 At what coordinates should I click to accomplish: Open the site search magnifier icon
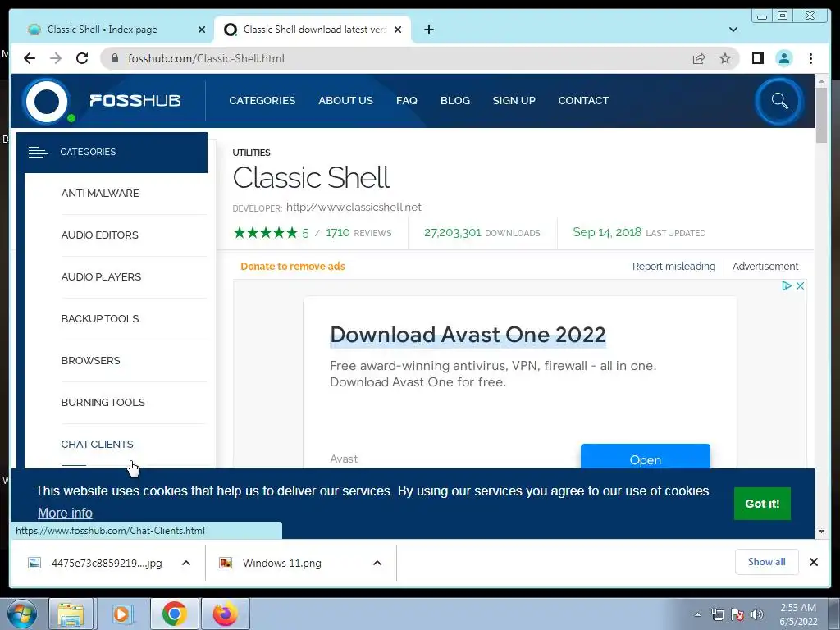(779, 101)
